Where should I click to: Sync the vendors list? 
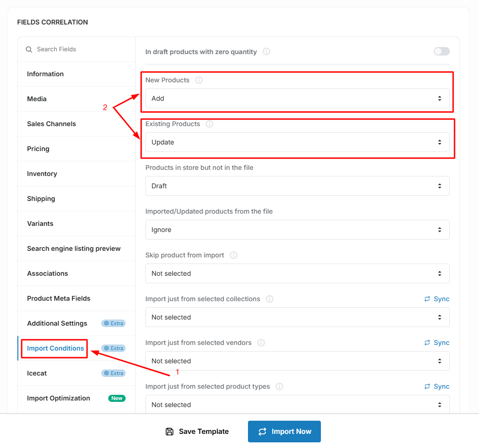[x=437, y=343]
